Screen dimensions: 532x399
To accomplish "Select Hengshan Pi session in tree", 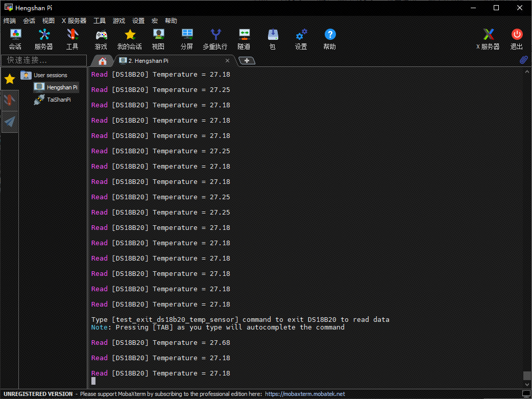I will [56, 87].
